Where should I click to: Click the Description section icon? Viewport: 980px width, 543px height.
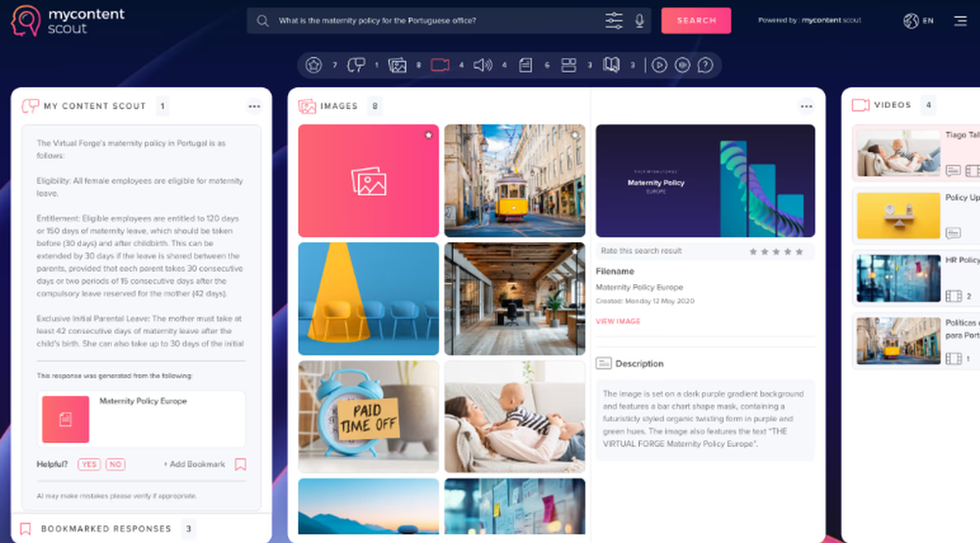tap(603, 363)
